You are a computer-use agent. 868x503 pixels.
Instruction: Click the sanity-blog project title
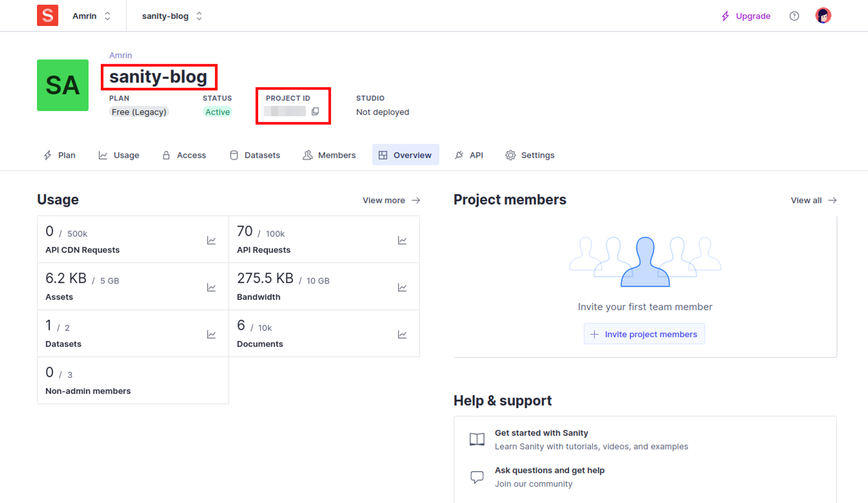[158, 77]
